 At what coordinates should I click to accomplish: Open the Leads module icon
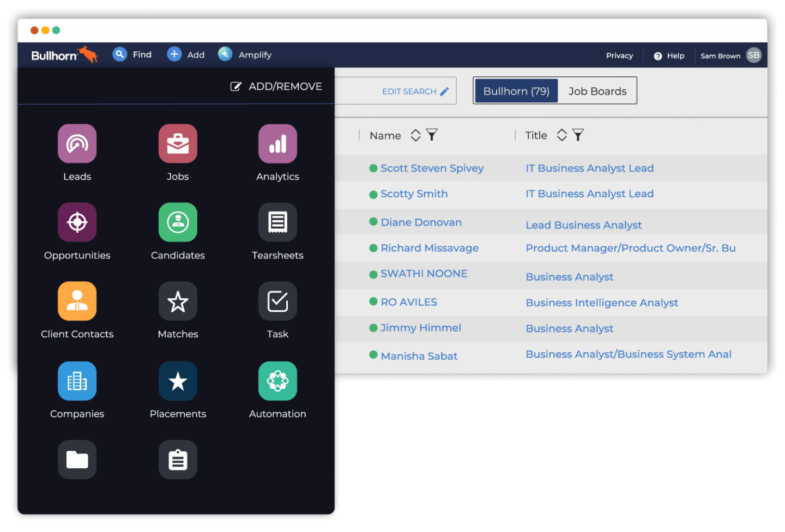click(77, 143)
